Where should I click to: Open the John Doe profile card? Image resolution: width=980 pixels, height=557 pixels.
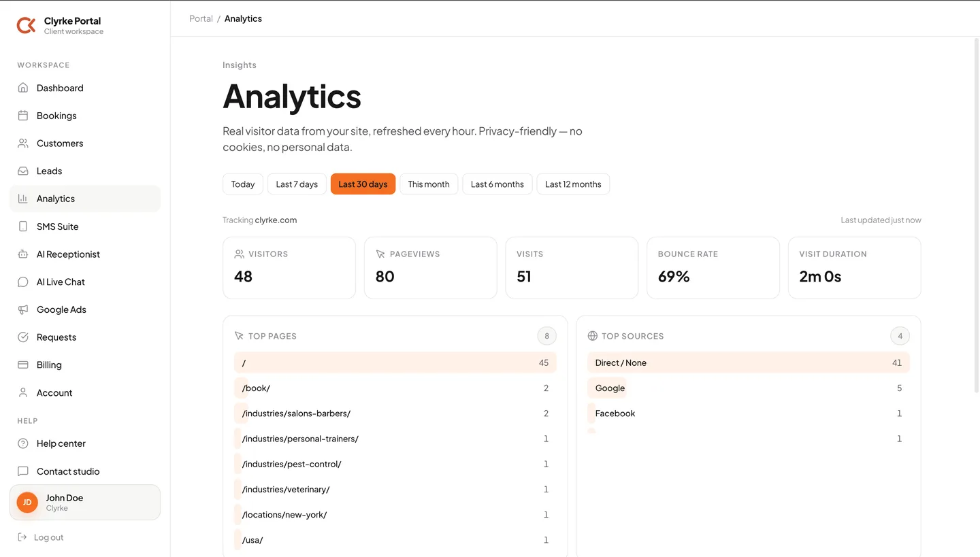coord(85,503)
